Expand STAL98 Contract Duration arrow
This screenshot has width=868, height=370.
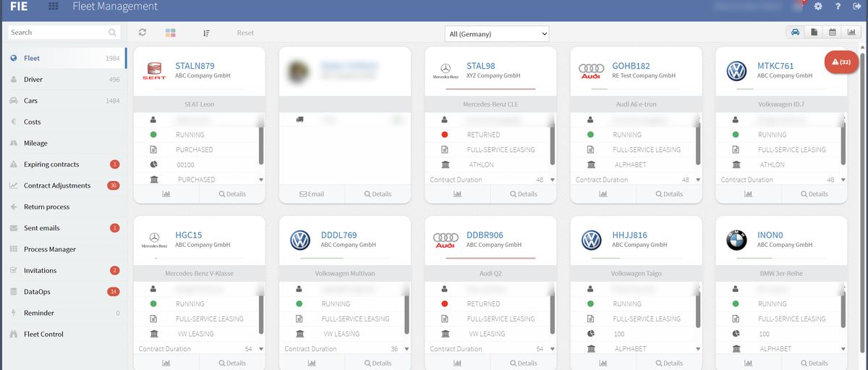(553, 180)
